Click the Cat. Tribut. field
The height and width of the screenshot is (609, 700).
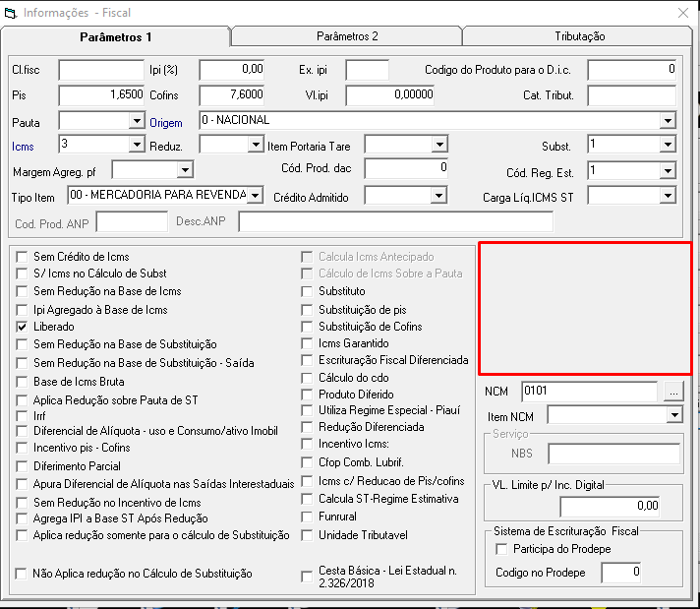pyautogui.click(x=632, y=95)
